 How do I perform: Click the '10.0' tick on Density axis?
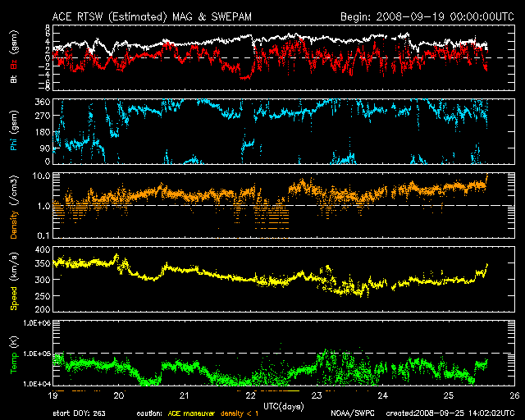click(x=43, y=176)
